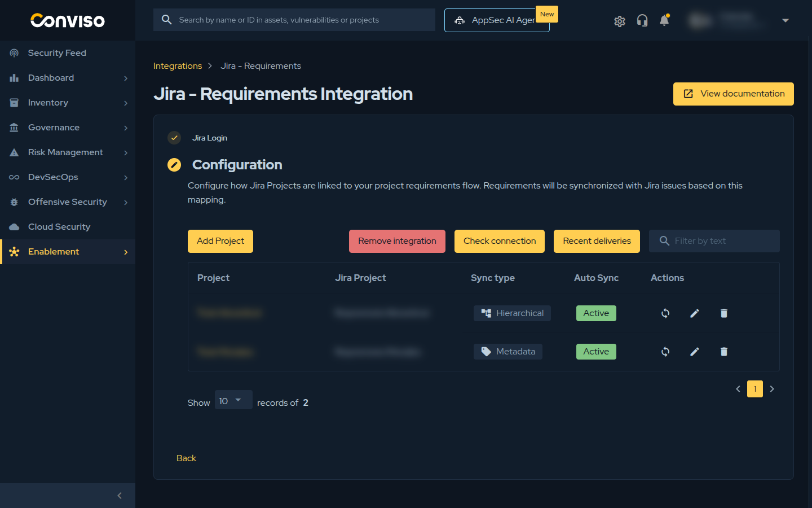The width and height of the screenshot is (812, 508).
Task: Open notifications bell
Action: coord(664,20)
